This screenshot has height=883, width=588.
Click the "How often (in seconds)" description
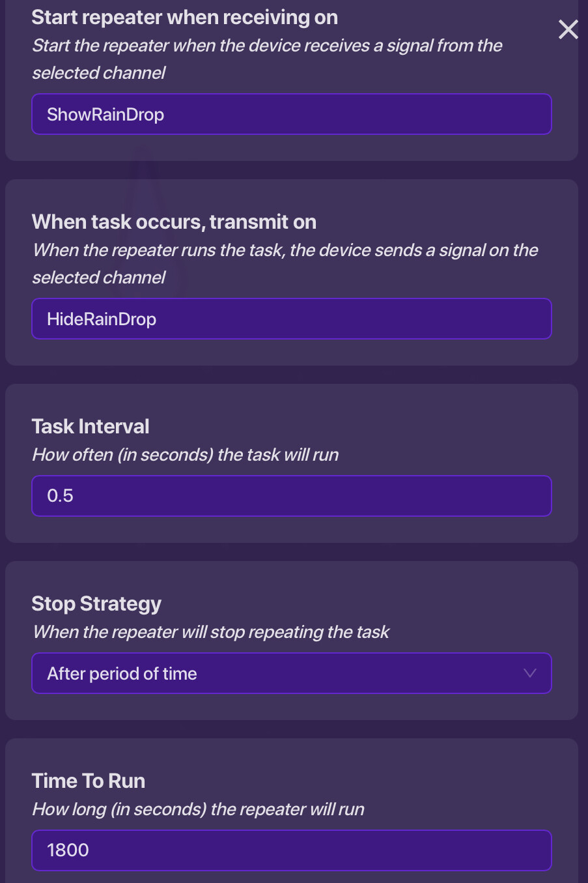coord(186,455)
